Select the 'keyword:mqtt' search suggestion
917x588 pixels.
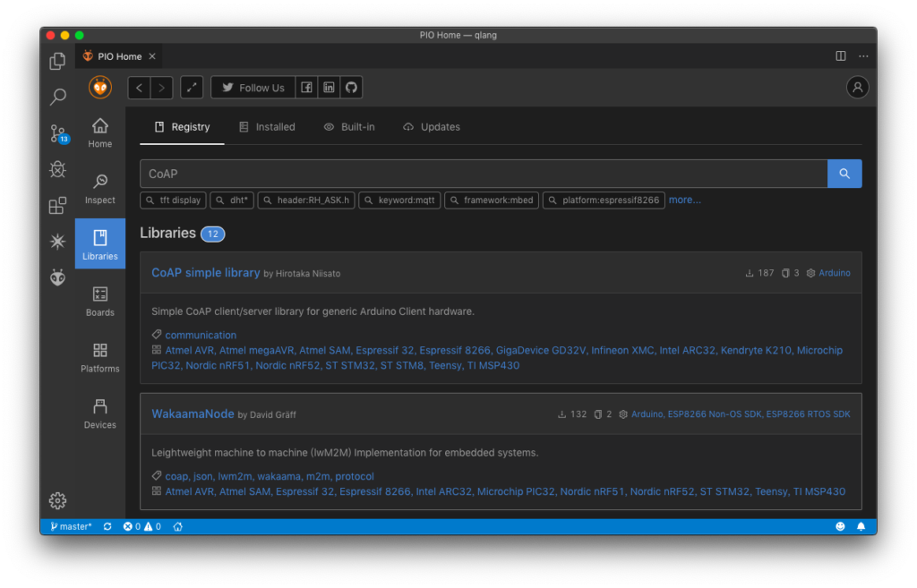[399, 200]
